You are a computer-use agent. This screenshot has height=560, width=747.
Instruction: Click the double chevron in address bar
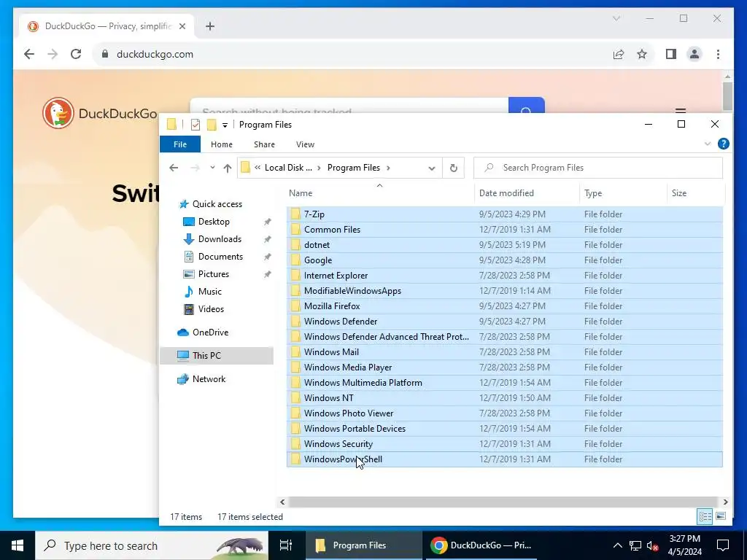pos(258,168)
